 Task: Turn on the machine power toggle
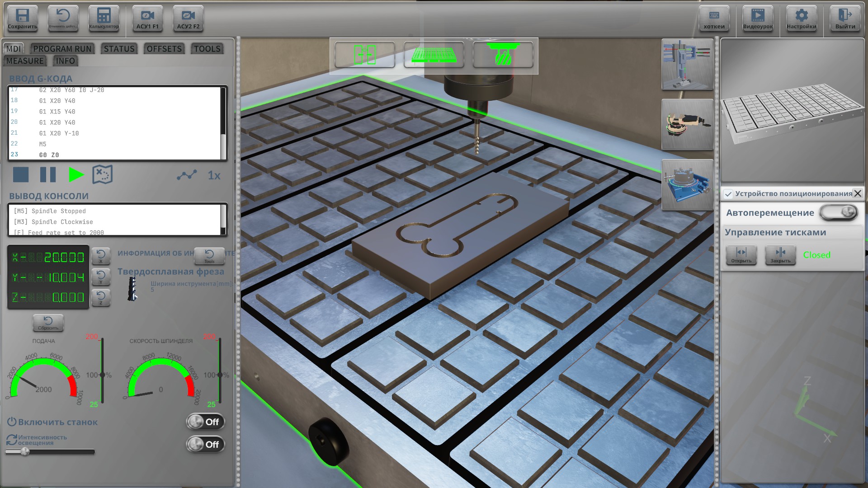[x=205, y=422]
